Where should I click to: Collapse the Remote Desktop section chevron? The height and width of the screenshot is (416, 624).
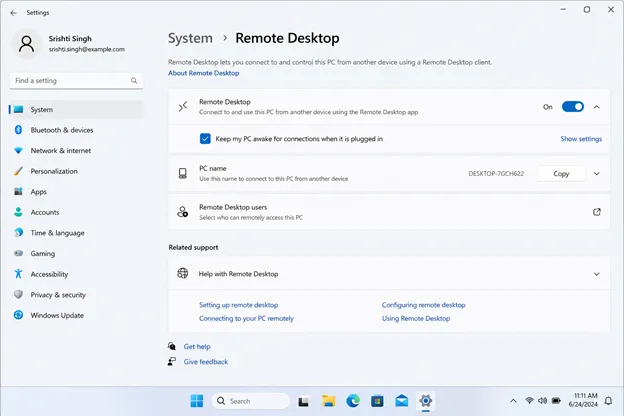[597, 107]
